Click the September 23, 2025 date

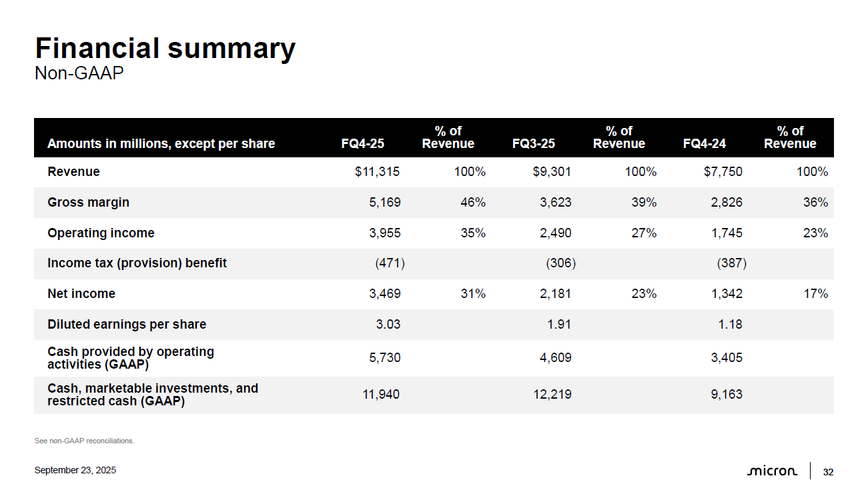(x=75, y=471)
